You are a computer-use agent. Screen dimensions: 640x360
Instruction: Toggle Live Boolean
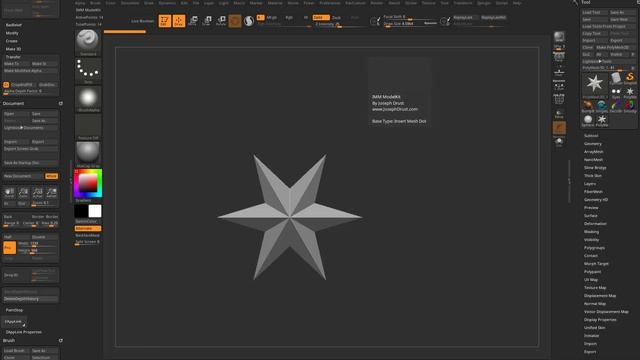pyautogui.click(x=142, y=21)
